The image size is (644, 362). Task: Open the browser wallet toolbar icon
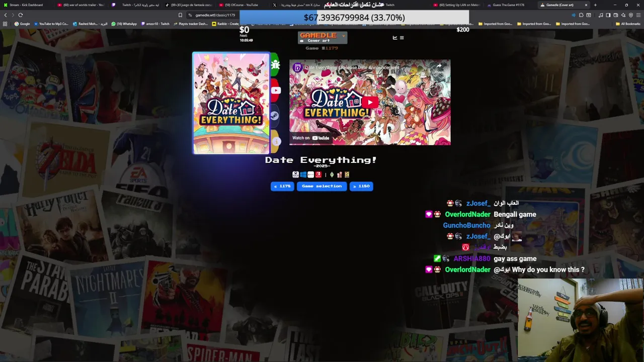click(x=616, y=15)
